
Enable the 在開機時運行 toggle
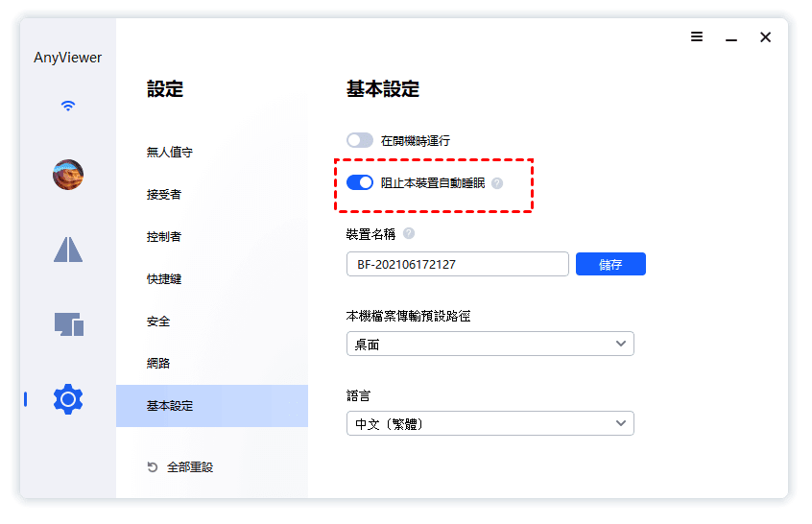(360, 140)
